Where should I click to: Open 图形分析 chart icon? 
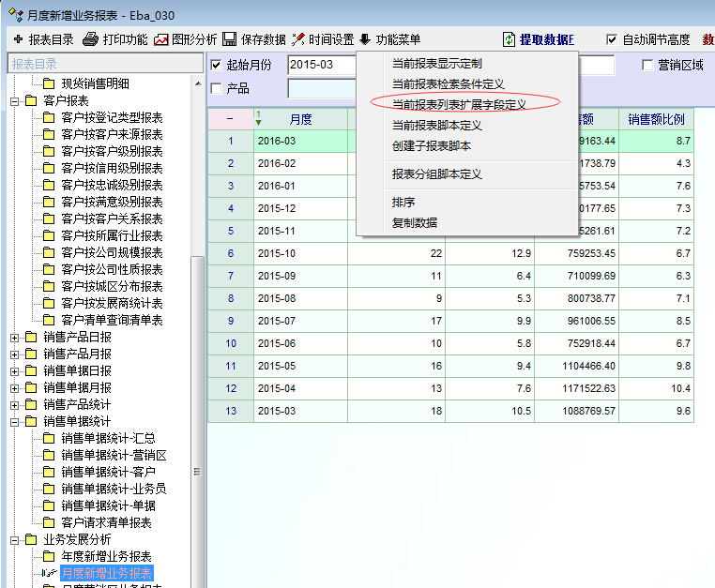pyautogui.click(x=161, y=39)
